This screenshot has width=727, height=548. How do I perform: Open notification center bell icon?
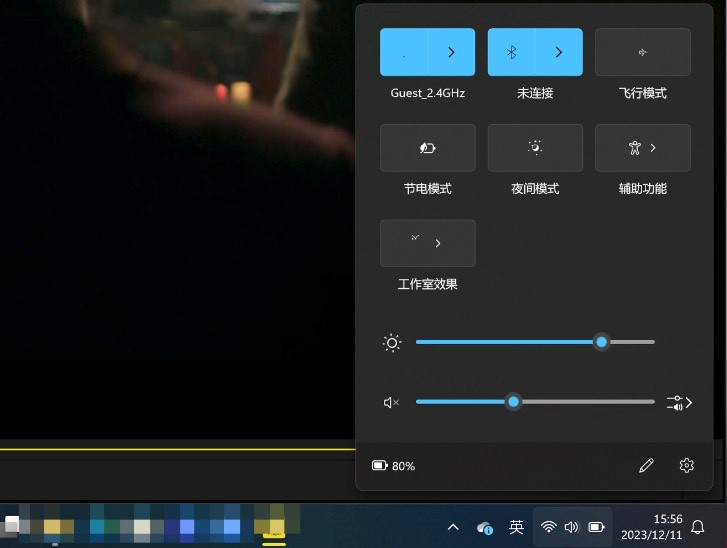698,527
